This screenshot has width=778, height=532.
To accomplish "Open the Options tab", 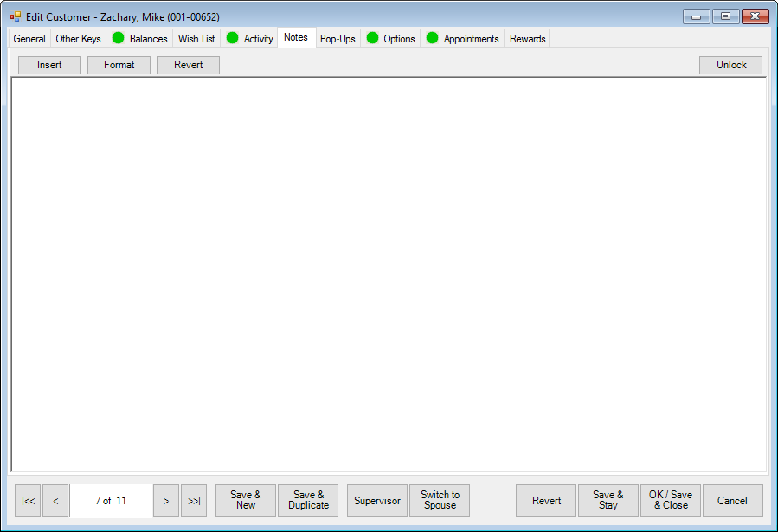I will 390,39.
